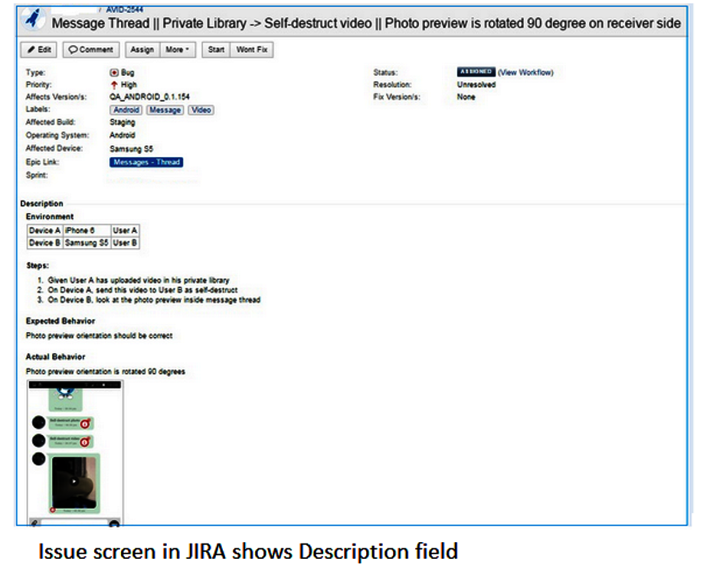
Task: Click the Android label
Action: [x=125, y=109]
